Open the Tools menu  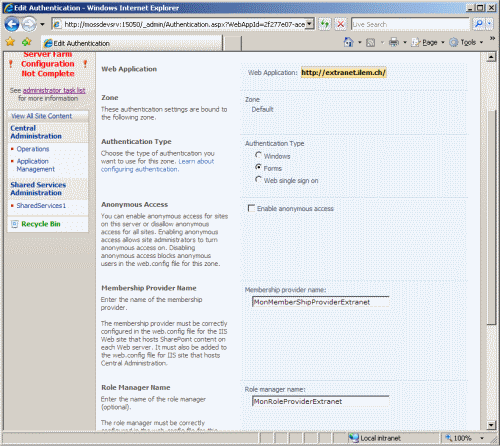466,42
